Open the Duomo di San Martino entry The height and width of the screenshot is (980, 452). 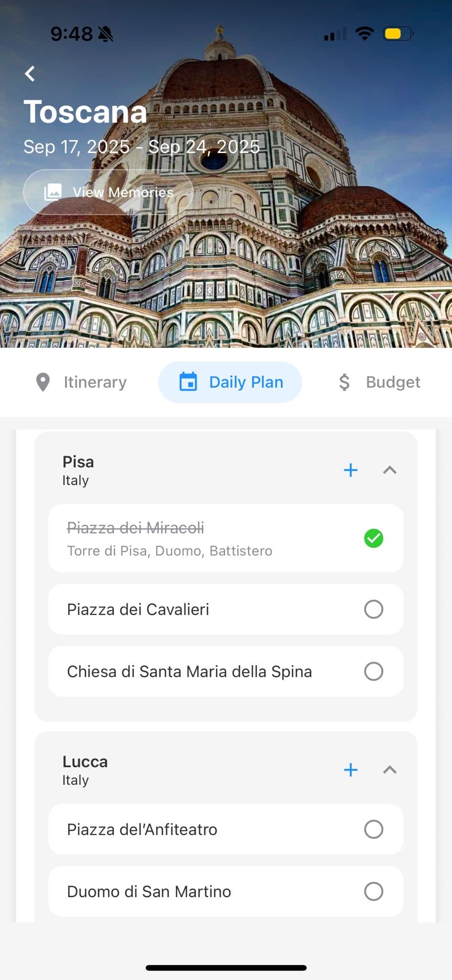click(x=149, y=891)
